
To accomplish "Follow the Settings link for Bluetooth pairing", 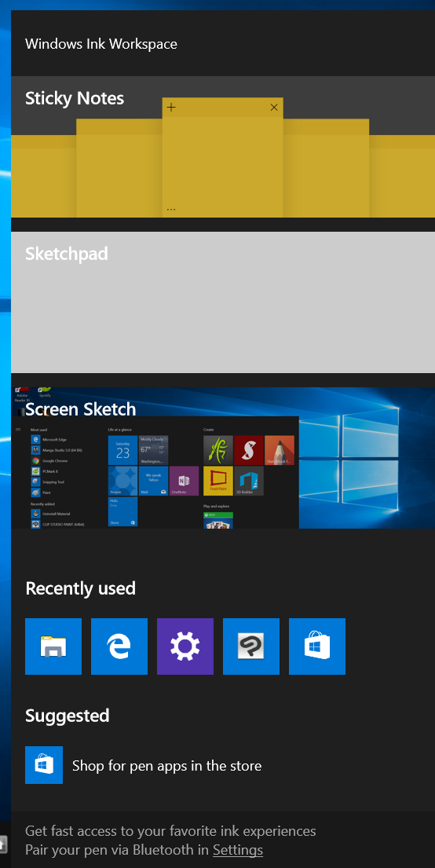I will coord(238,850).
